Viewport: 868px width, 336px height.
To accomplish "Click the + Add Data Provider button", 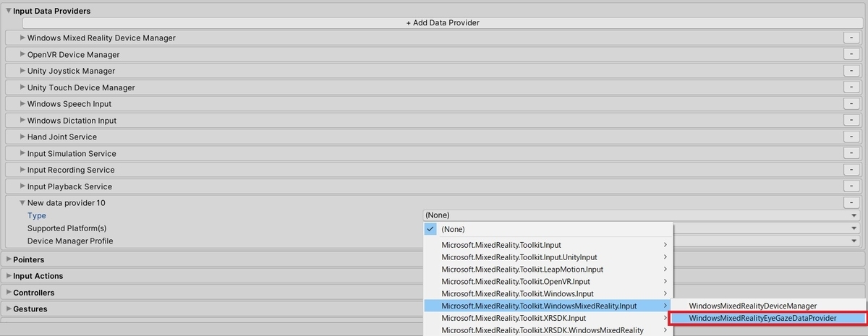I will (x=442, y=22).
